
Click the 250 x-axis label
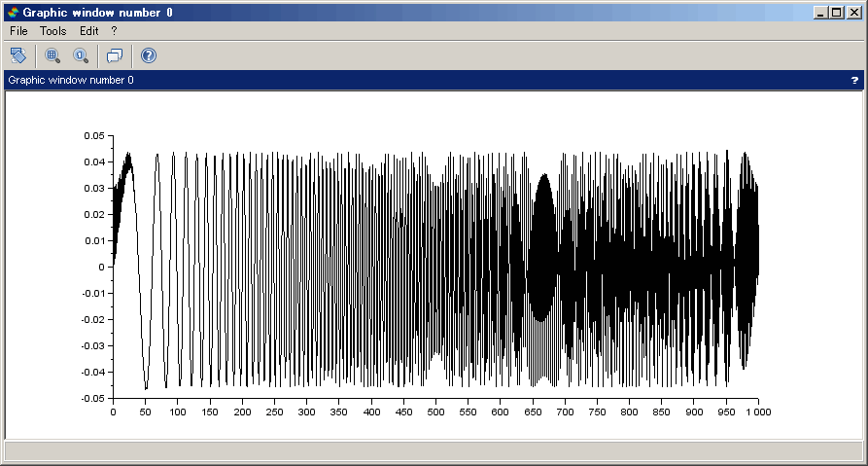(x=274, y=412)
